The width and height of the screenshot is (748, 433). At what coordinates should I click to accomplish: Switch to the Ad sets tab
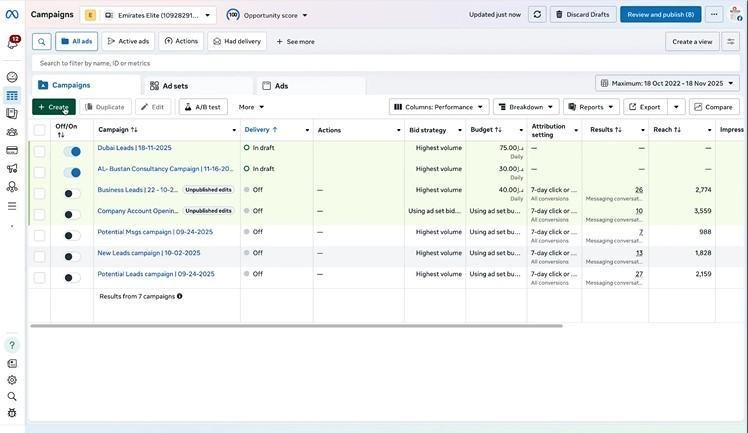click(x=198, y=86)
